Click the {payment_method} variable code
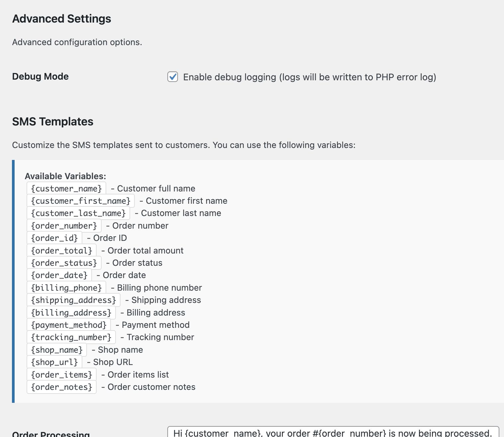This screenshot has width=504, height=437. (x=69, y=325)
